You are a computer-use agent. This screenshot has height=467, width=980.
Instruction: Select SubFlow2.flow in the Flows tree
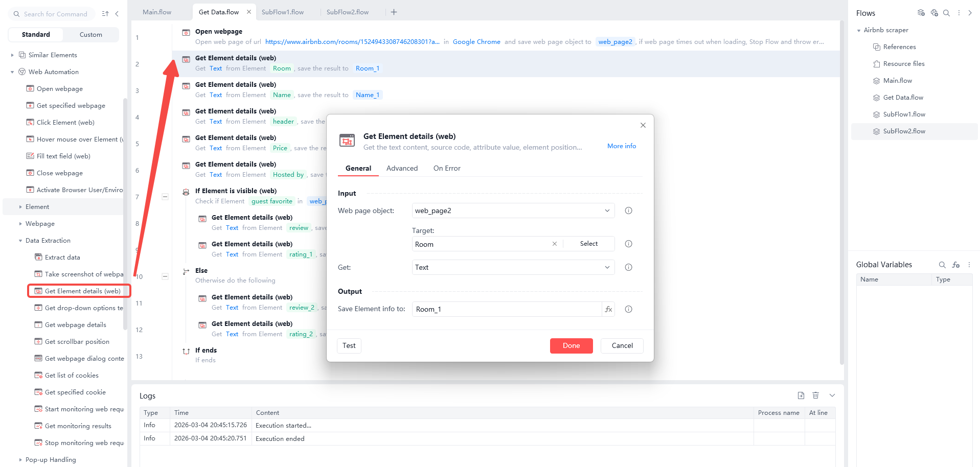pos(903,131)
